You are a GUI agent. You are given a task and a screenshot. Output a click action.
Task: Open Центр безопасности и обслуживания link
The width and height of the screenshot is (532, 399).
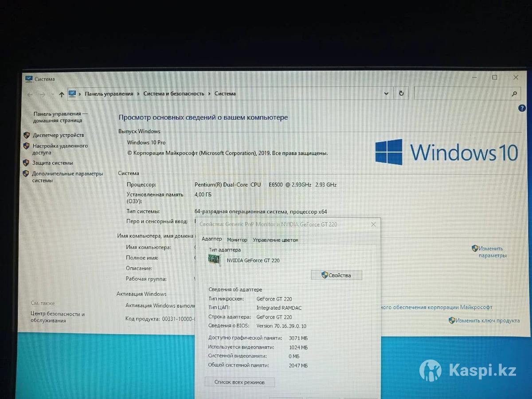tap(58, 317)
